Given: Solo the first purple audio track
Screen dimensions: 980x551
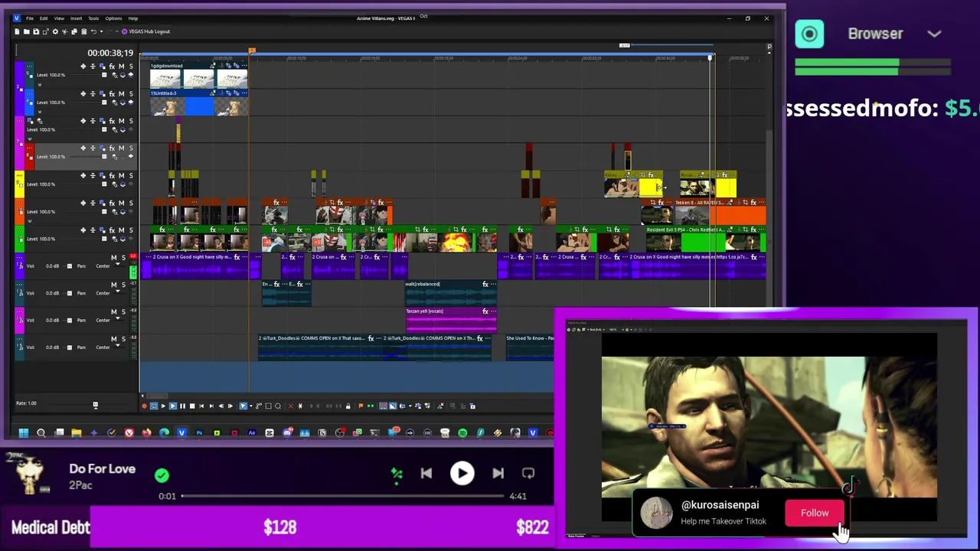Looking at the screenshot, I should (122, 257).
